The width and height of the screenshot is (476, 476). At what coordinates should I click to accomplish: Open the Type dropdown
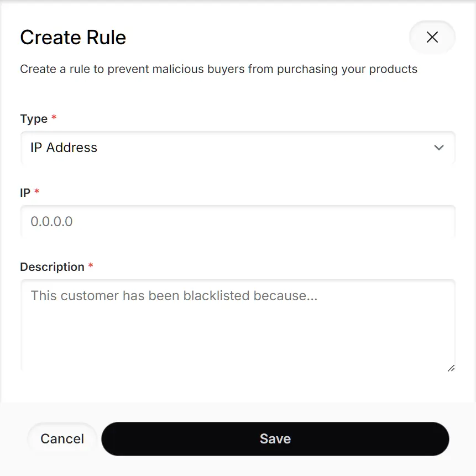[238, 148]
